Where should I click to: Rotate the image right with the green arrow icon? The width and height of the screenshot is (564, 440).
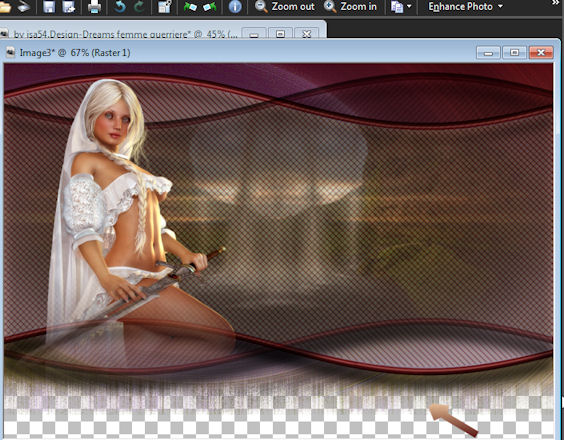(210, 6)
